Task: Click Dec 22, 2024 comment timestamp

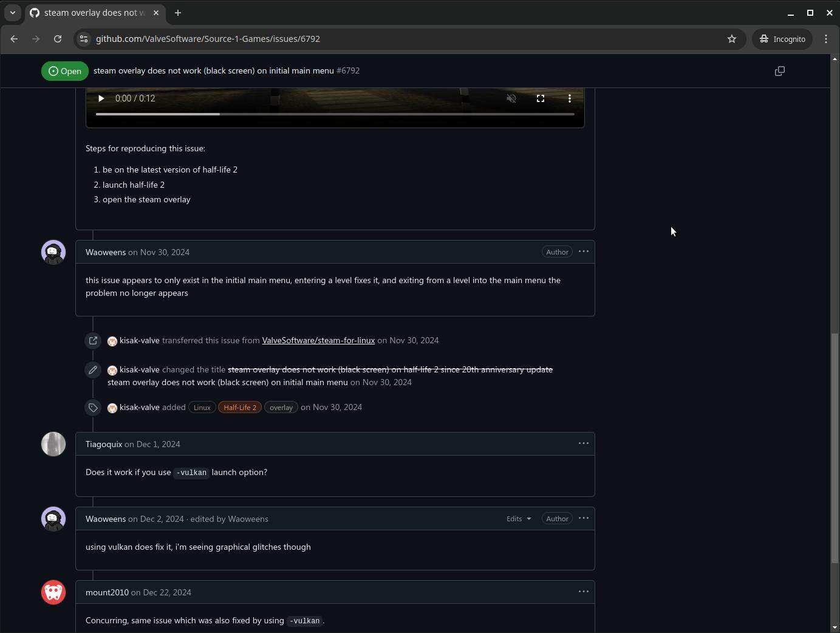Action: [167, 592]
